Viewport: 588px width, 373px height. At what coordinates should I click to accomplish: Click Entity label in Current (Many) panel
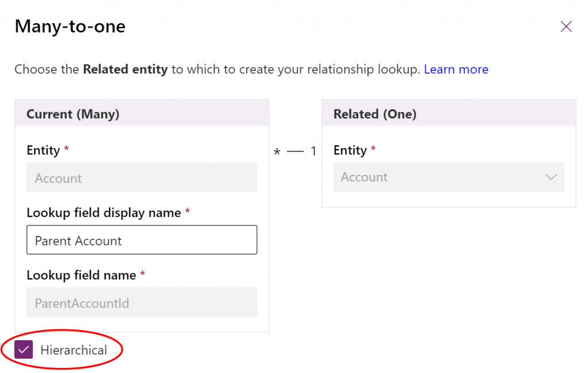(43, 150)
